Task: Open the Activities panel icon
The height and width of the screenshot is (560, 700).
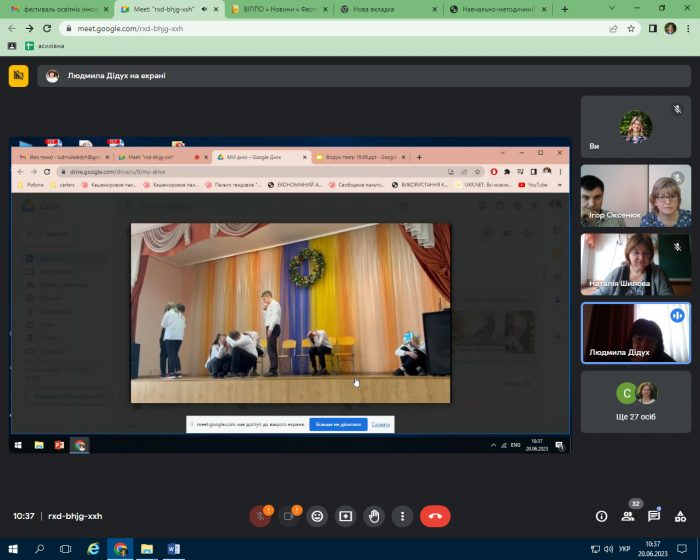Action: pos(680,516)
